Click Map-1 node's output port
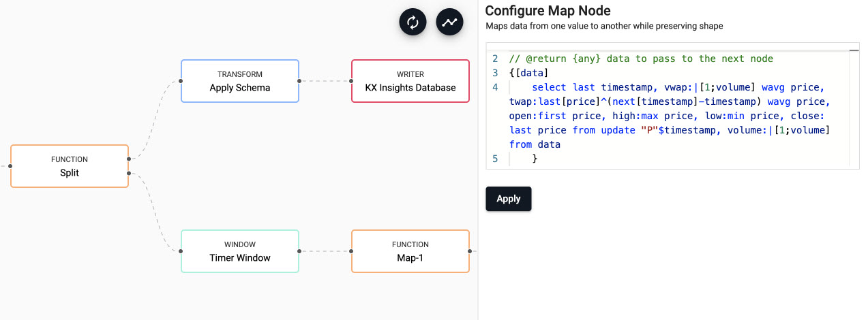868x320 pixels. click(x=470, y=251)
